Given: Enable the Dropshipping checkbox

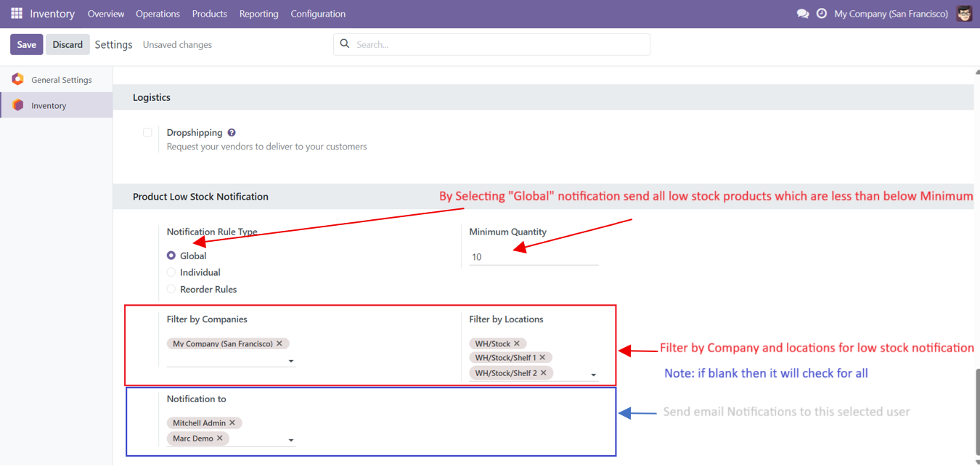Looking at the screenshot, I should tap(147, 133).
